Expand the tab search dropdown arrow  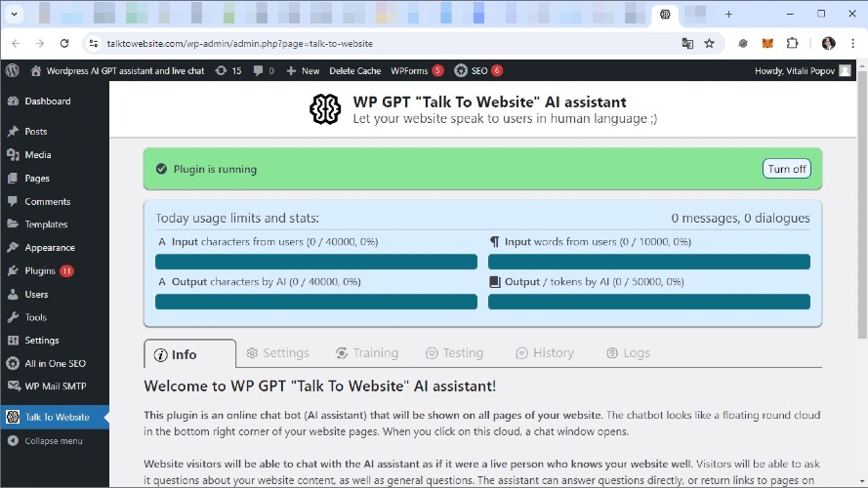[x=14, y=14]
